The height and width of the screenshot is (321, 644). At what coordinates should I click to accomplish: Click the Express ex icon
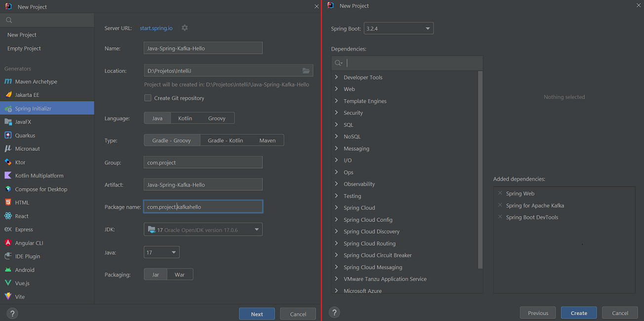(x=8, y=229)
